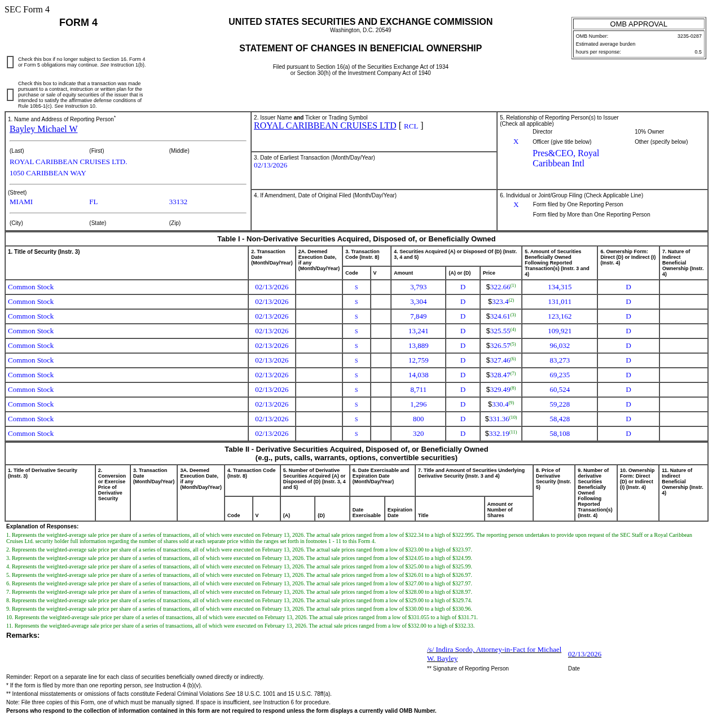
Task: Click footnote (6) beside price $327.46
Action: [513, 359]
